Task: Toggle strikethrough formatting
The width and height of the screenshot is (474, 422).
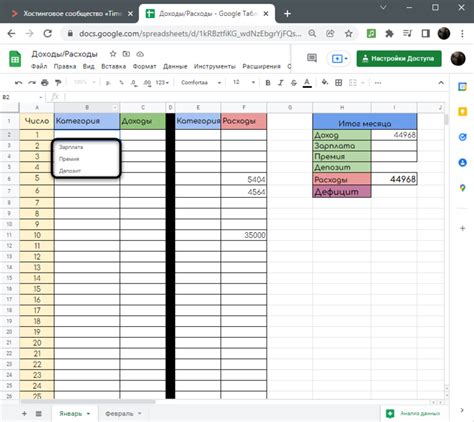Action: 294,83
